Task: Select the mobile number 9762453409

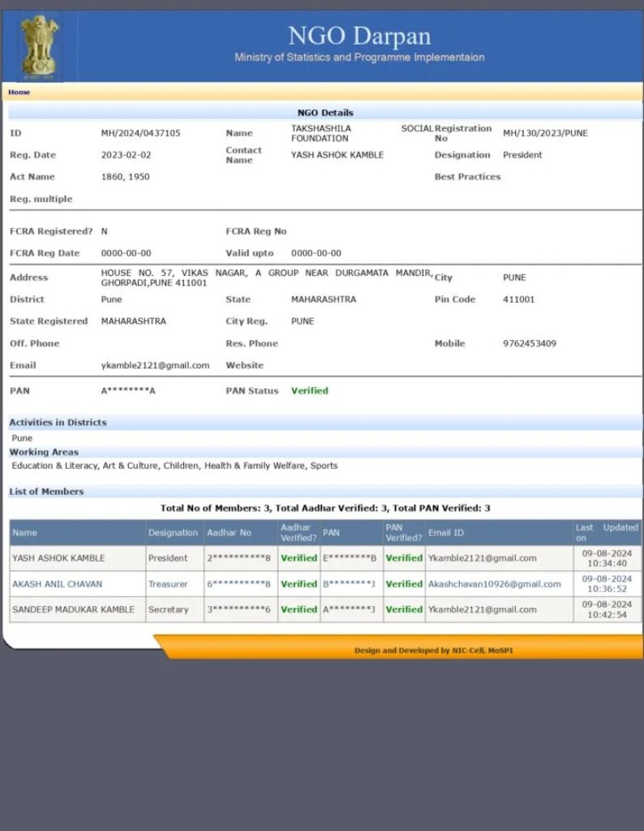Action: (x=529, y=343)
